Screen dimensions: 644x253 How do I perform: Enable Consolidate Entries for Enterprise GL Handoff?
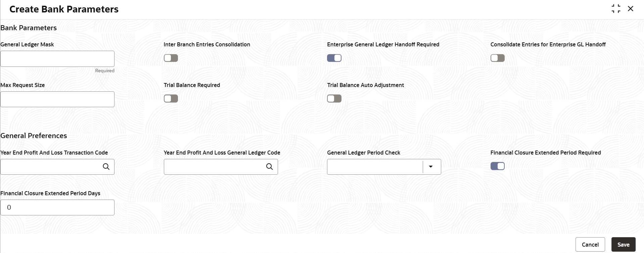pos(497,58)
